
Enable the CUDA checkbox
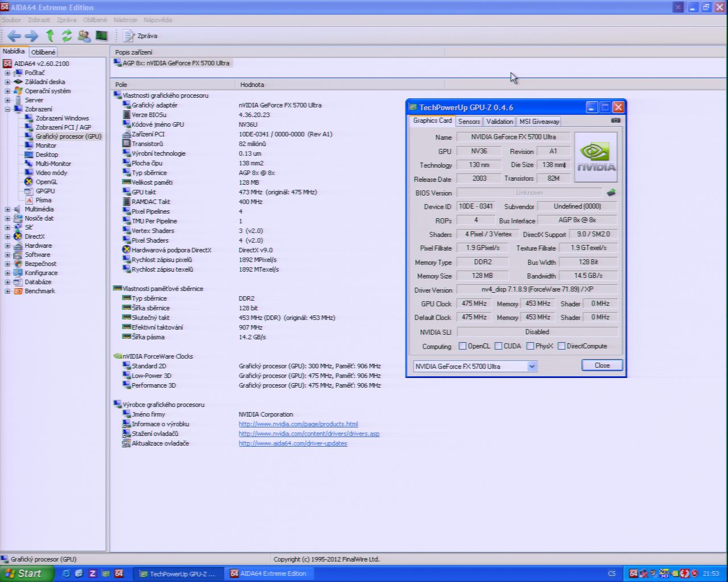(498, 346)
